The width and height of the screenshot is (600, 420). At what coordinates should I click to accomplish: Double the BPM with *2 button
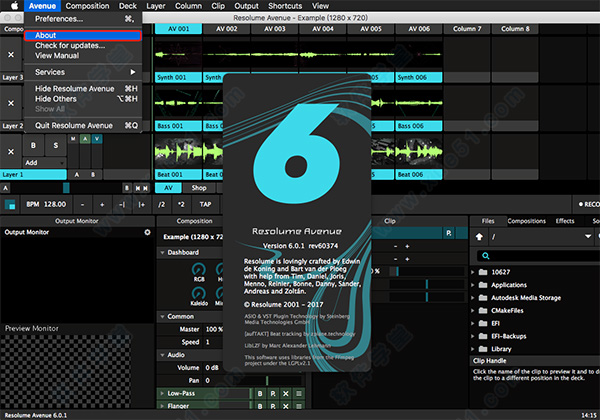point(181,205)
